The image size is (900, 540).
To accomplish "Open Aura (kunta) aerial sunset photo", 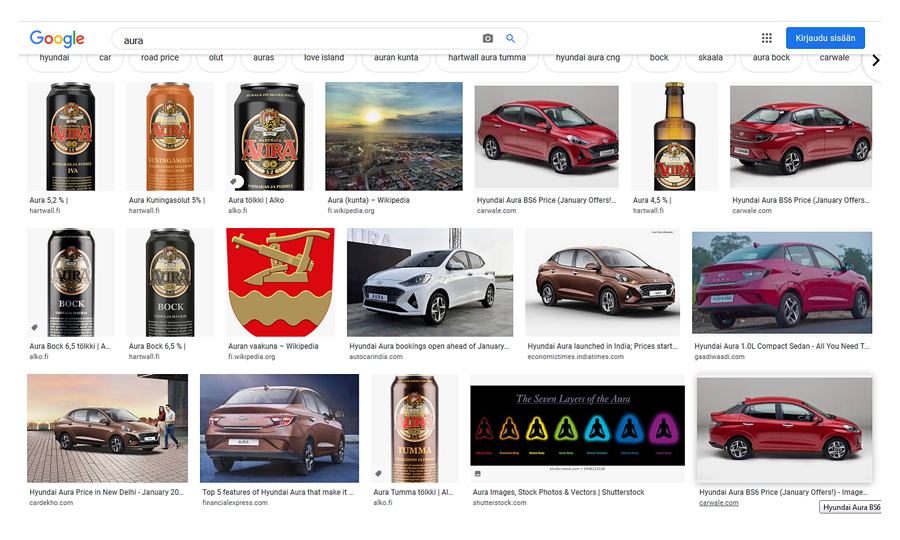I will [394, 136].
